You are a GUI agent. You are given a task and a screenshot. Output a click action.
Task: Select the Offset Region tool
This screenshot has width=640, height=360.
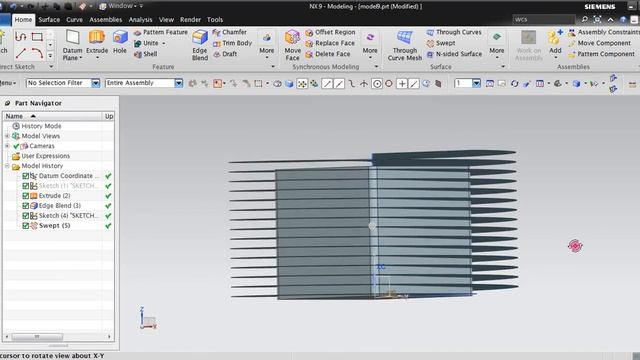tap(330, 32)
